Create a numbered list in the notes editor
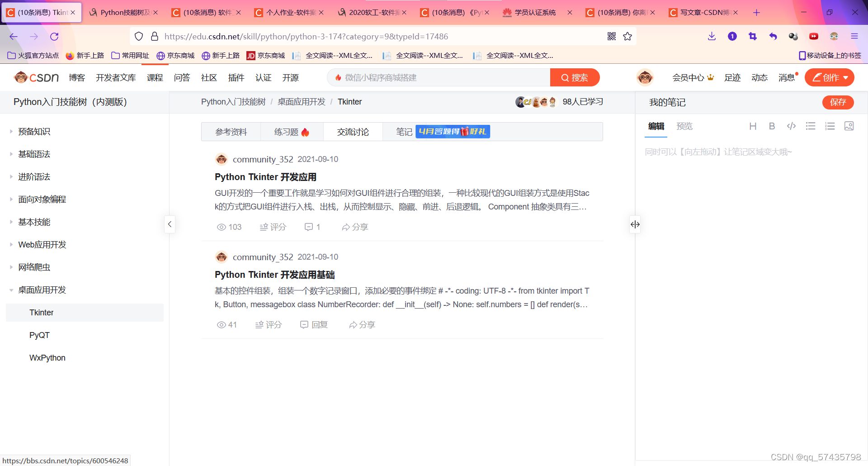 [830, 126]
